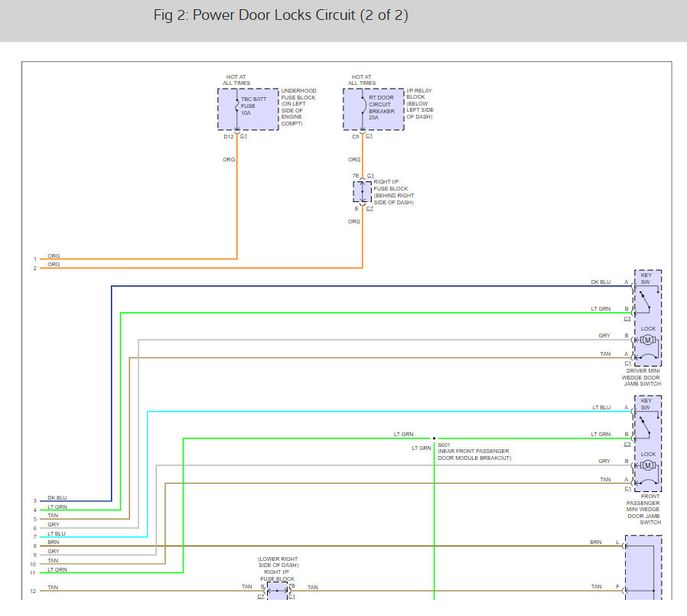The height and width of the screenshot is (616, 687).
Task: Click the figure title Power Door Locks Circuit
Action: tap(281, 15)
